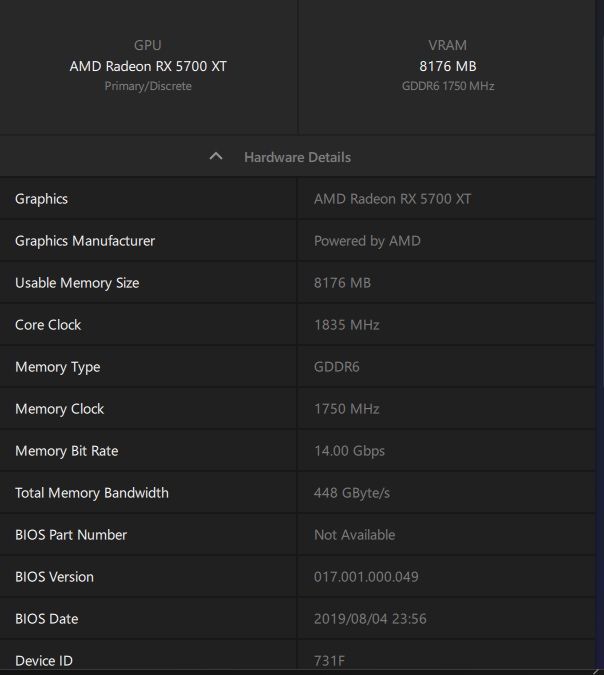Collapse the Hardware Details chevron
This screenshot has width=604, height=675.
[x=216, y=156]
